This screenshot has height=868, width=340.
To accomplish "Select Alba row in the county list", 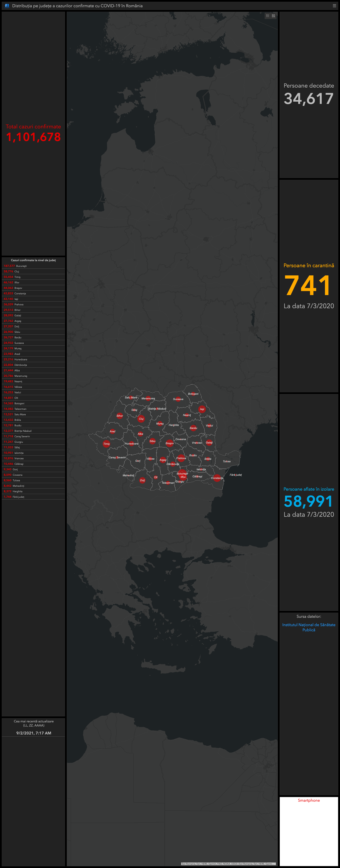I will click(x=33, y=370).
